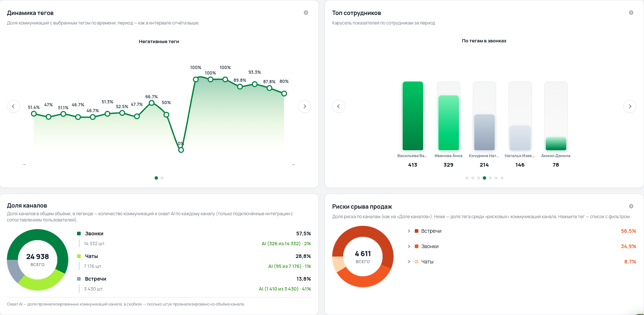Show previous slide in Топ сотрудников carousel

tap(339, 106)
